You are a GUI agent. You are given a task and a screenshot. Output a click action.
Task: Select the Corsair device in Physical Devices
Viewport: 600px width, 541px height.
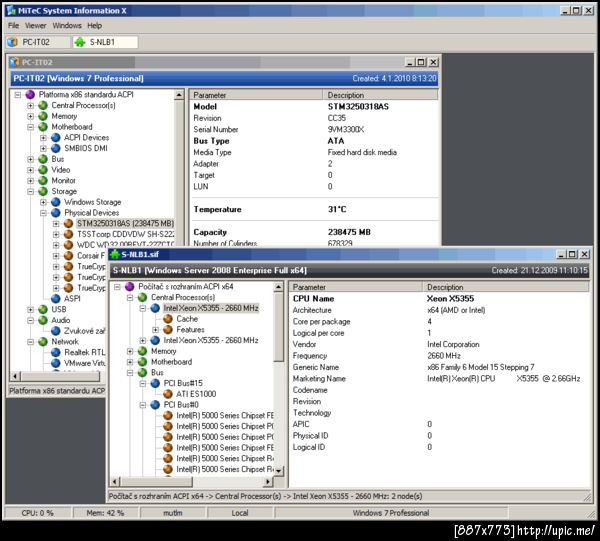tap(91, 256)
